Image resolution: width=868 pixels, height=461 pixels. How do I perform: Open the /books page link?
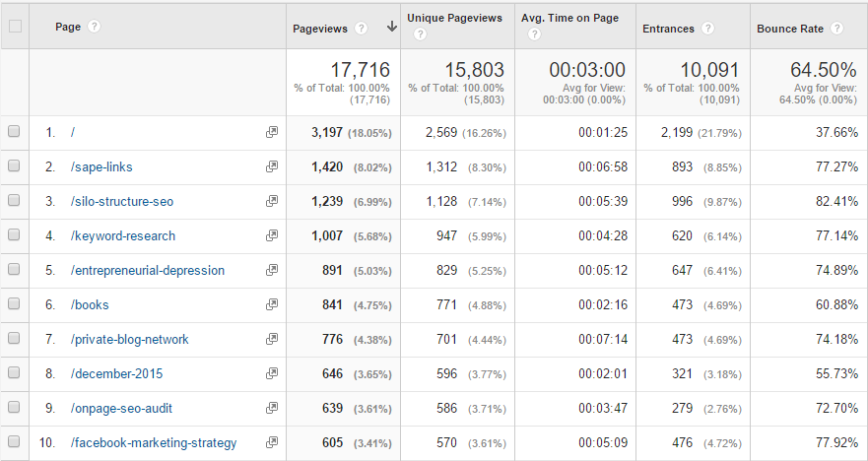coord(90,305)
